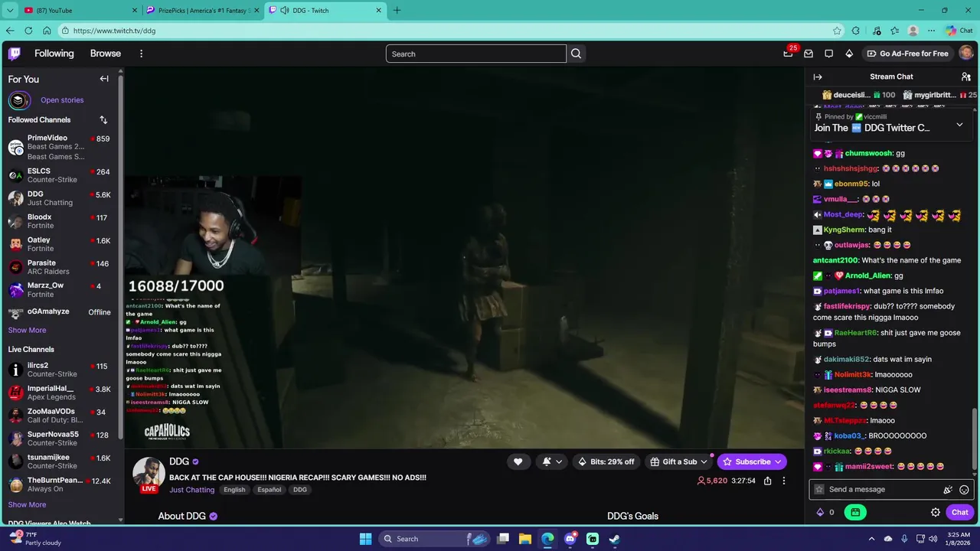The width and height of the screenshot is (980, 551).
Task: Mute the DDG Twitch browser tab audio
Action: pyautogui.click(x=285, y=10)
